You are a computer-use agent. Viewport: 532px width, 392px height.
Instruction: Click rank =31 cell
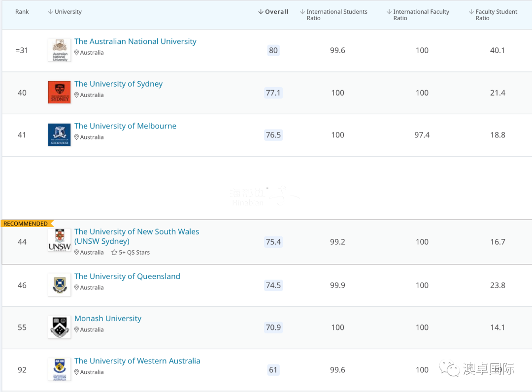(22, 50)
